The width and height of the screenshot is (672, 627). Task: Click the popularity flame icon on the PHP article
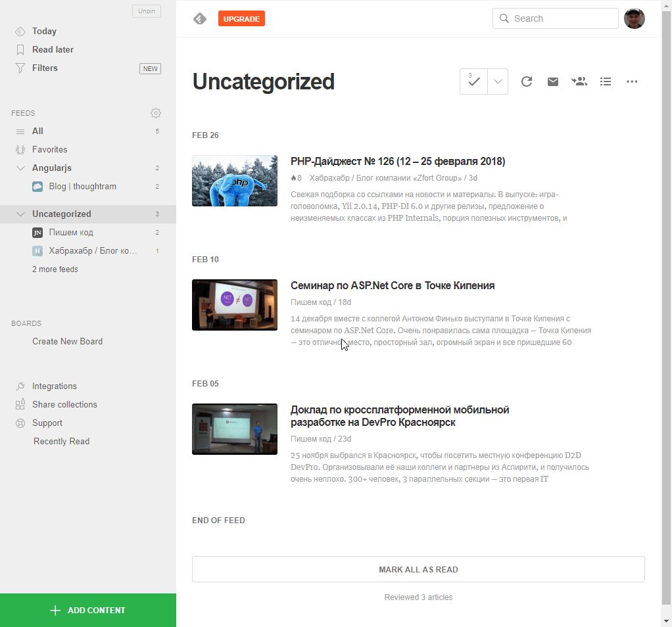click(293, 177)
